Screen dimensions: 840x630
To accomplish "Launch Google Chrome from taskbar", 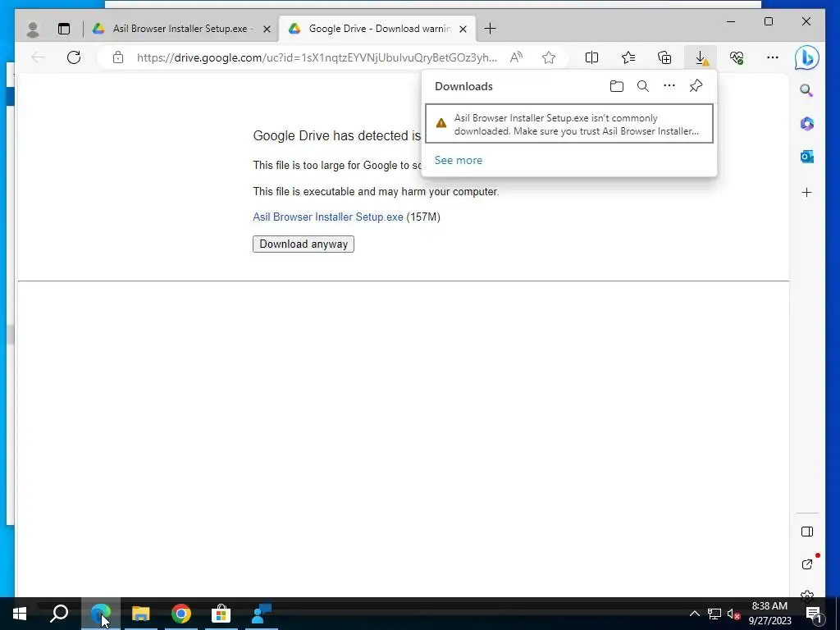I will tap(181, 614).
